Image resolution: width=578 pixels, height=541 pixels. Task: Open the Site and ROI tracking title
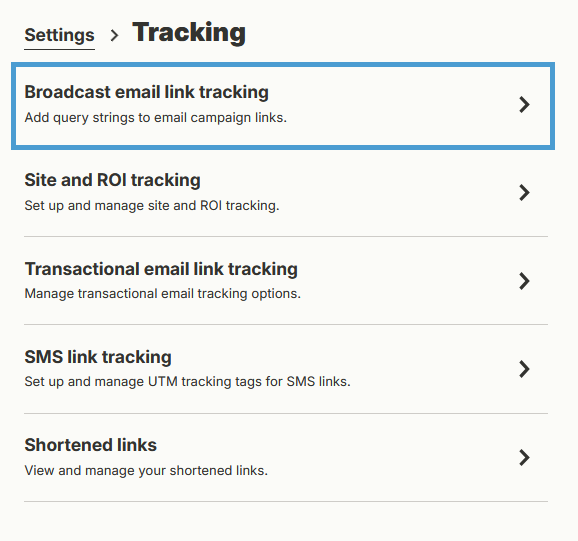click(112, 180)
